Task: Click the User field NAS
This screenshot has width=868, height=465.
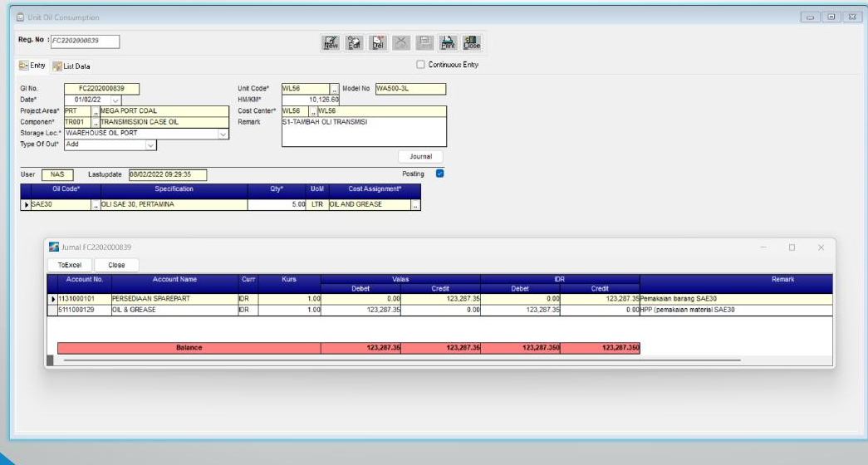Action: click(x=57, y=175)
